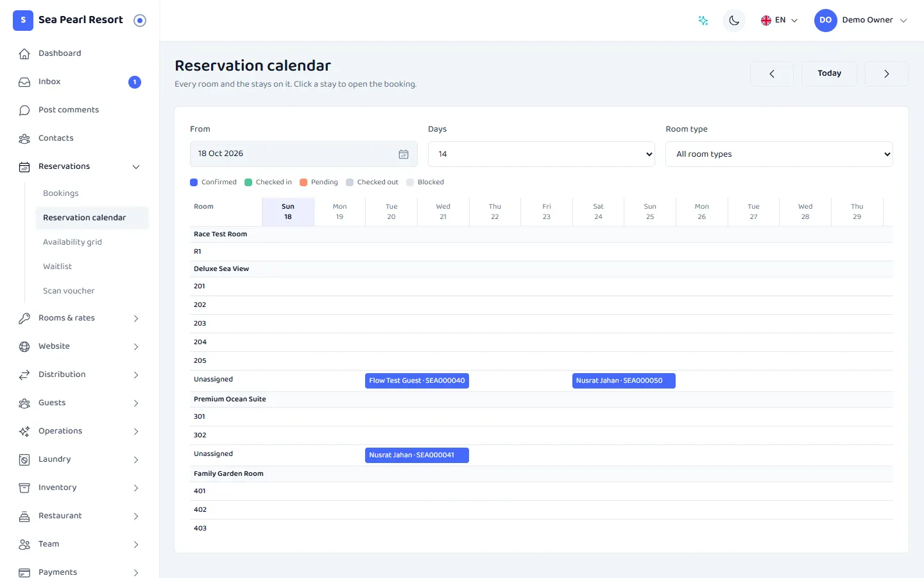Click the Today button
This screenshot has width=924, height=578.
829,74
